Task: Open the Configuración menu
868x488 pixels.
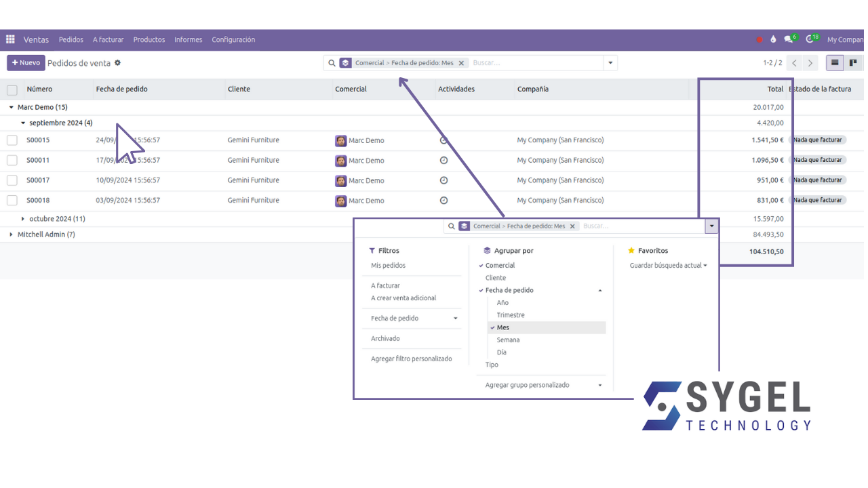Action: tap(233, 39)
